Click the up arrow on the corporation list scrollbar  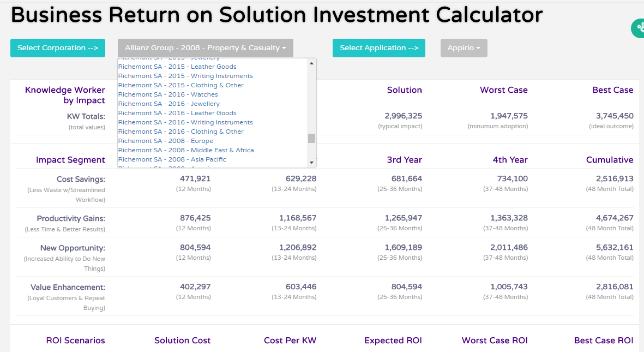click(311, 62)
